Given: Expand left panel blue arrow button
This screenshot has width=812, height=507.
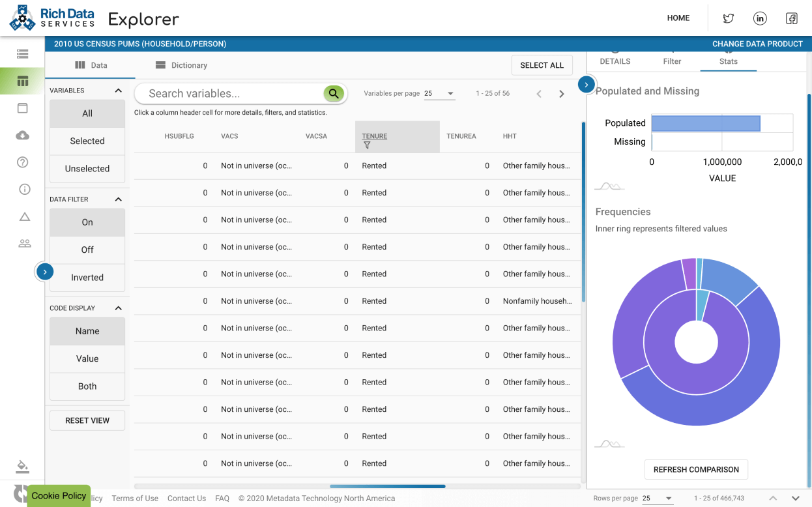Looking at the screenshot, I should tap(44, 272).
